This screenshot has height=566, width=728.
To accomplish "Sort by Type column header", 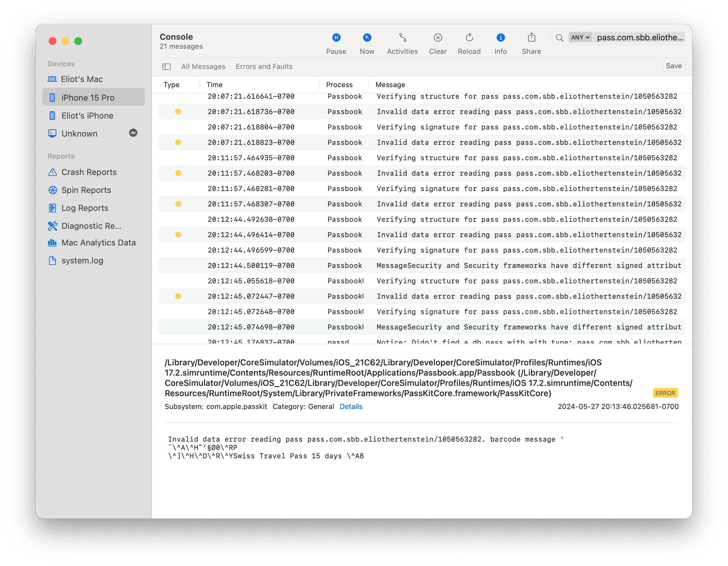I will click(x=171, y=85).
